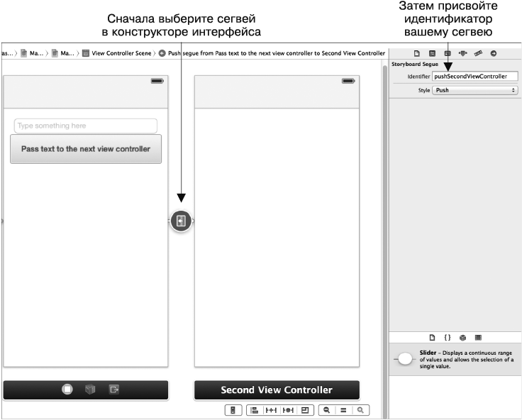Open View Controller Scene in jump bar
522x420 pixels.
click(x=118, y=53)
